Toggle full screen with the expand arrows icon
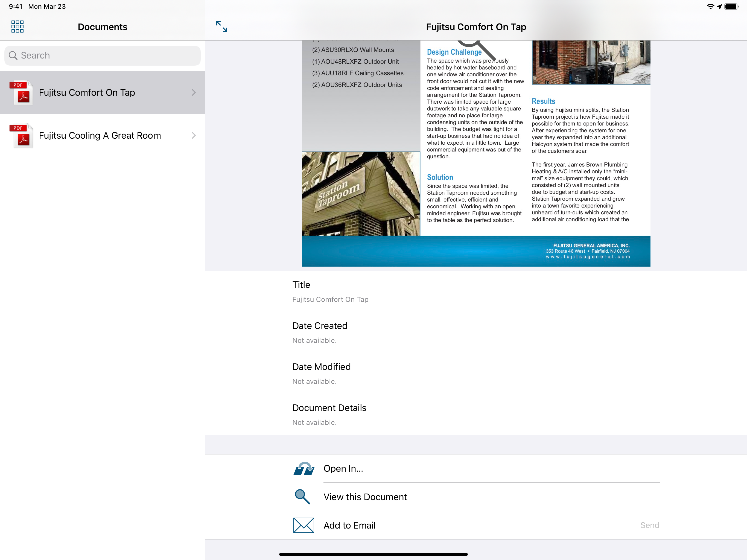Viewport: 747px width, 560px height. tap(221, 26)
